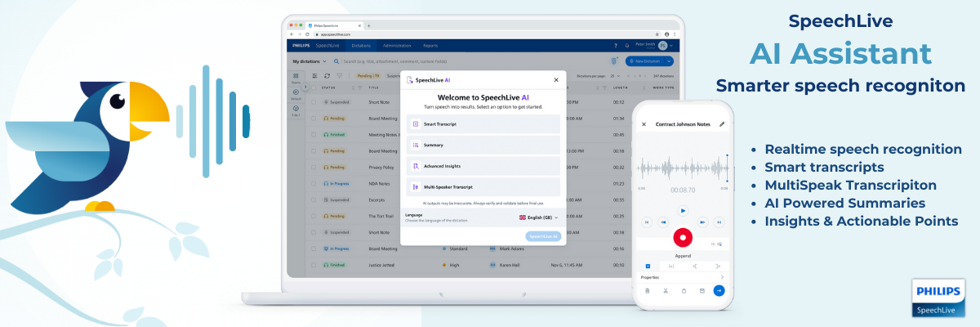Tick checkbox for Suspended Short Note row
The height and width of the screenshot is (327, 980).
pyautogui.click(x=314, y=102)
